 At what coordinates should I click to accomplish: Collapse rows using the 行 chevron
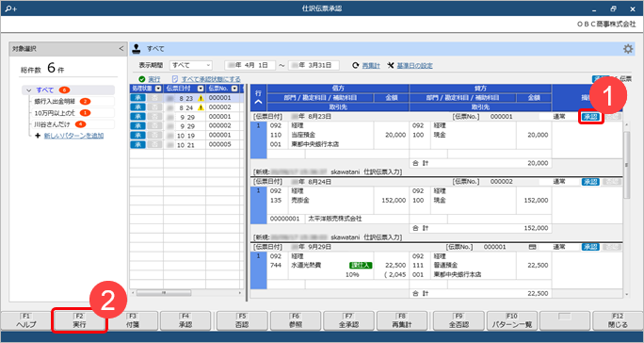click(x=258, y=103)
